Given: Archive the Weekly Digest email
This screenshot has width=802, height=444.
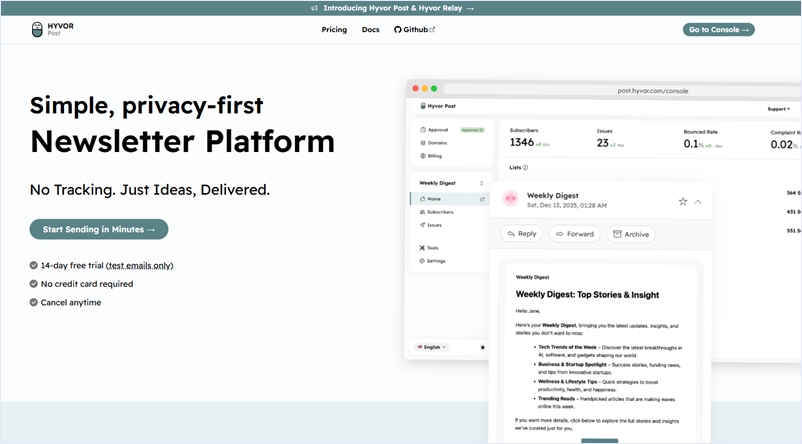Looking at the screenshot, I should click(x=630, y=234).
